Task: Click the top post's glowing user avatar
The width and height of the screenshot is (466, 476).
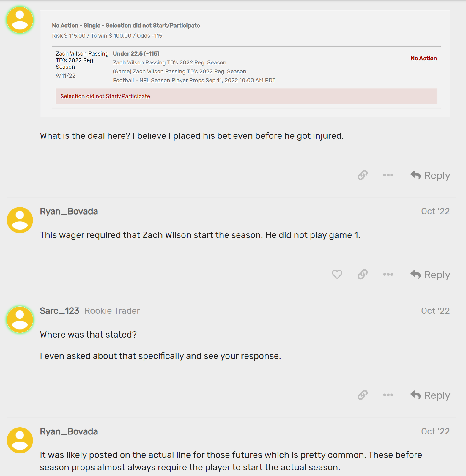Action: [20, 20]
